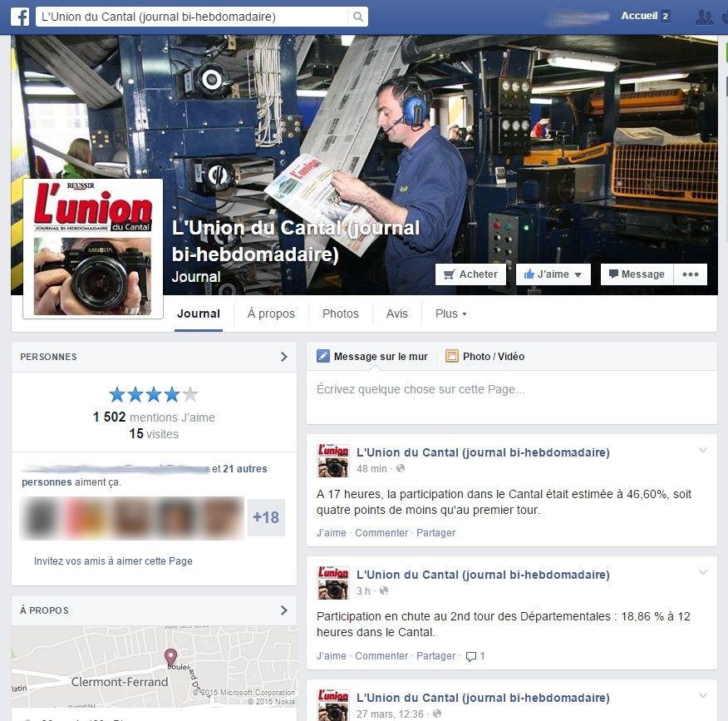Click the Facebook logo icon
The width and height of the screenshot is (728, 721).
tap(20, 17)
